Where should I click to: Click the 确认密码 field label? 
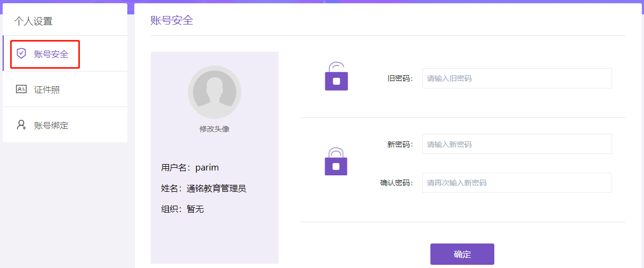coord(396,183)
